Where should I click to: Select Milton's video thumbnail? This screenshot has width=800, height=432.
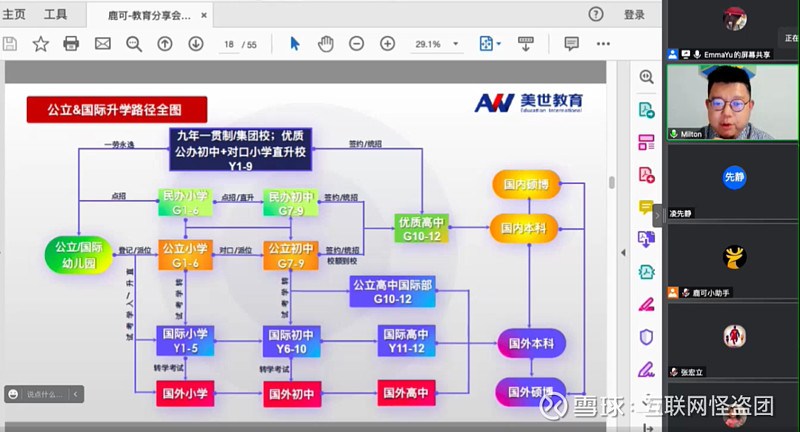pyautogui.click(x=732, y=102)
